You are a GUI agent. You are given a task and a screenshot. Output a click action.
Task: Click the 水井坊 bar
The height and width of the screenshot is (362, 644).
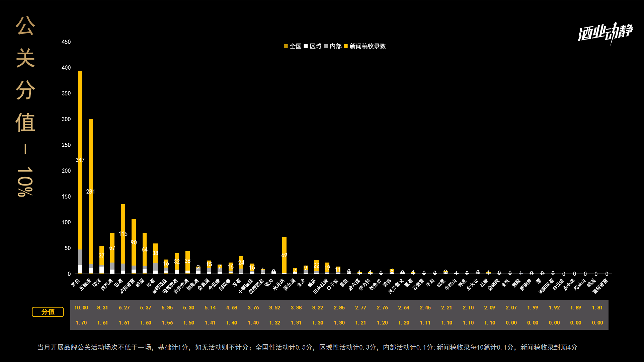pos(284,256)
